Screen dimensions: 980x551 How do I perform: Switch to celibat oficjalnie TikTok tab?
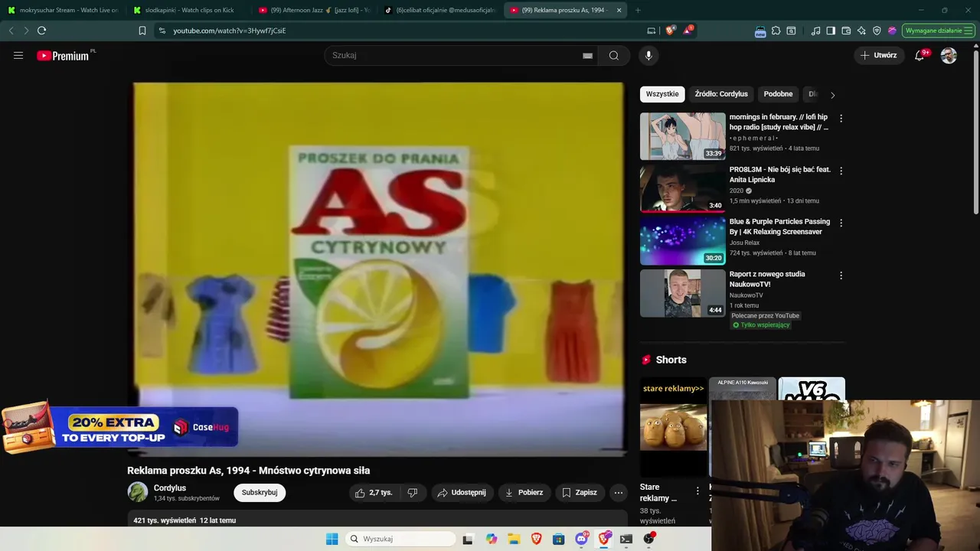[439, 10]
